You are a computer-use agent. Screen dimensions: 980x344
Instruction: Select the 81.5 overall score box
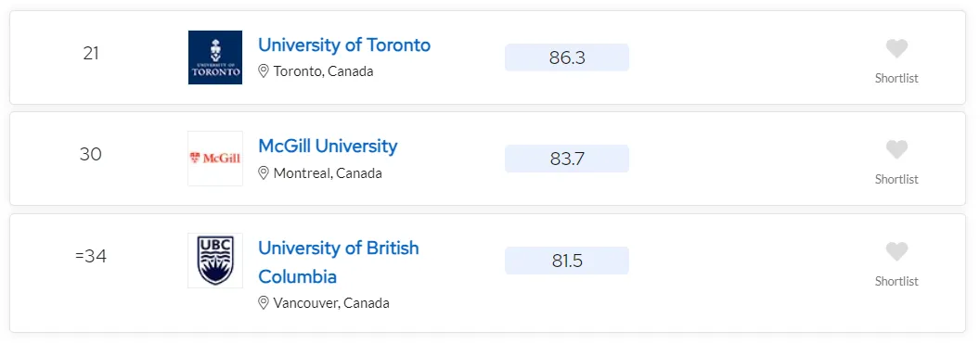point(567,261)
